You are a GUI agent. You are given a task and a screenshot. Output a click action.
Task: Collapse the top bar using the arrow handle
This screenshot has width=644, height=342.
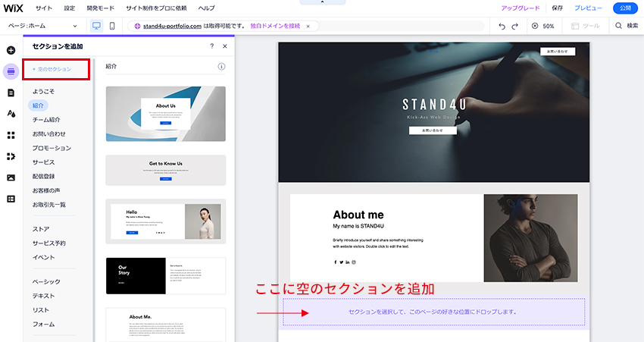pos(323,2)
